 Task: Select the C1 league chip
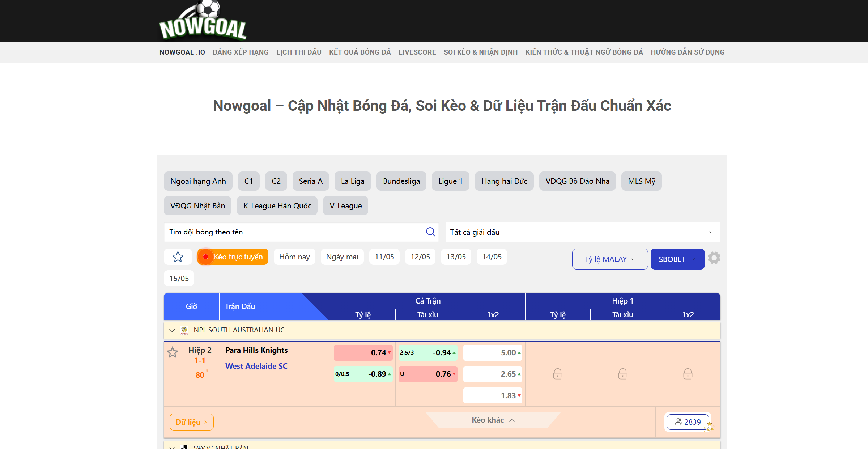pos(248,181)
